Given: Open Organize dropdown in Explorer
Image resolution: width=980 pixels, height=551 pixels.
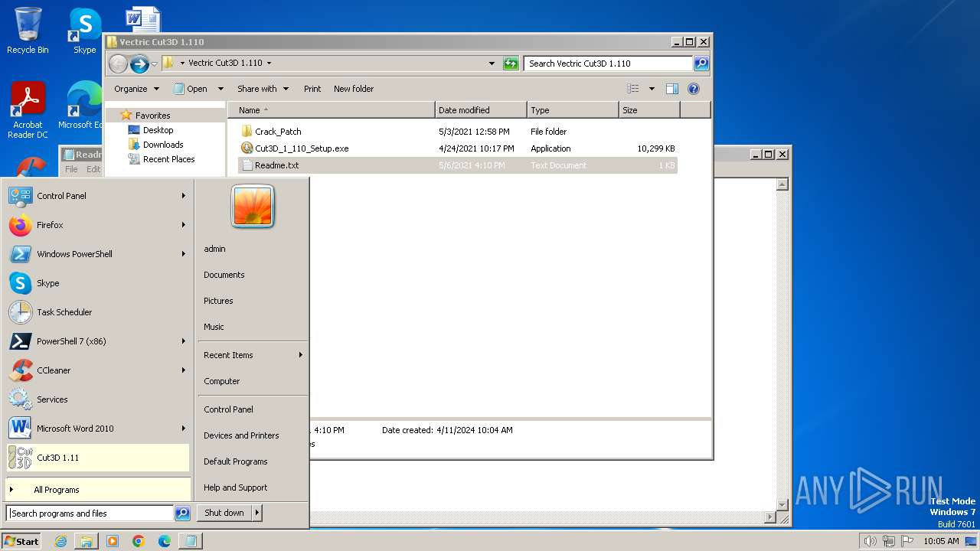Looking at the screenshot, I should [x=137, y=89].
